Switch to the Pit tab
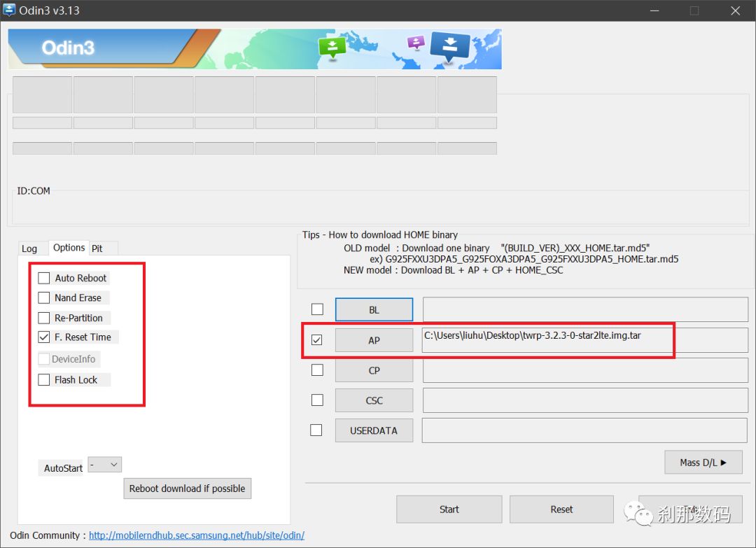The width and height of the screenshot is (756, 548). coord(97,248)
